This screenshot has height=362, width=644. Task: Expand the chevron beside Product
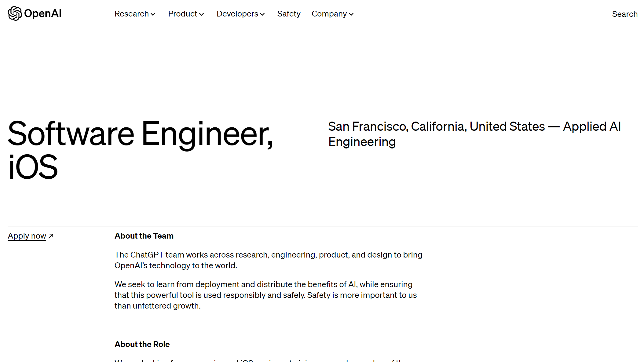[202, 14]
